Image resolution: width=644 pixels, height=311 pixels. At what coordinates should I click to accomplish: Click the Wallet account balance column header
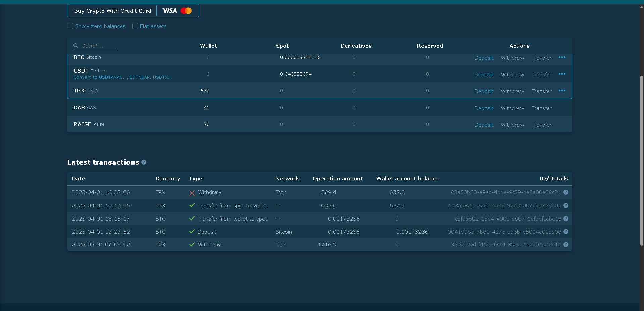point(407,179)
